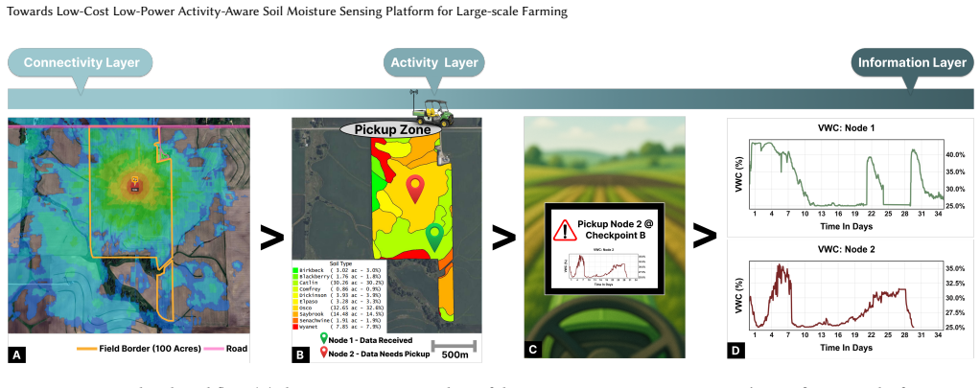Screen dimensions: 980x388
Task: Click the VWC: Node 1 chart title
Action: (x=850, y=128)
